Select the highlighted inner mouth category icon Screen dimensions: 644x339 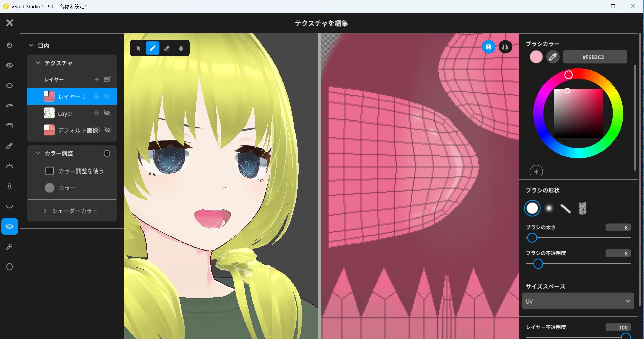coord(10,227)
